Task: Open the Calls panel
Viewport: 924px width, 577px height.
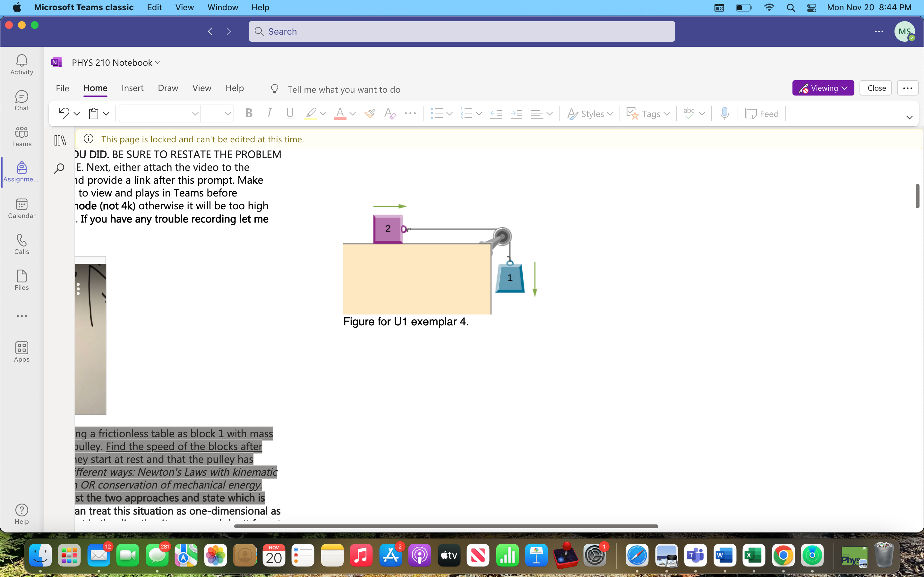Action: pyautogui.click(x=21, y=244)
